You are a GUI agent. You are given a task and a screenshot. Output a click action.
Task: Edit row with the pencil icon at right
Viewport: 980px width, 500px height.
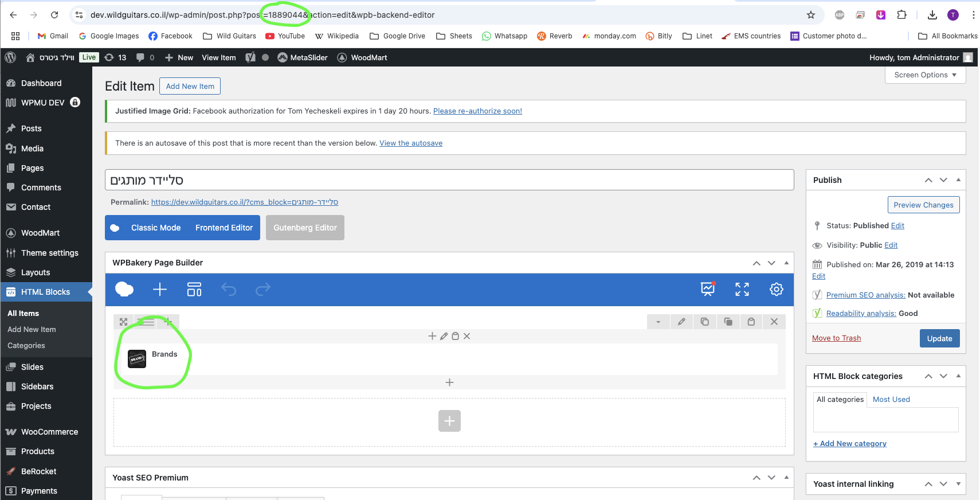pyautogui.click(x=681, y=322)
